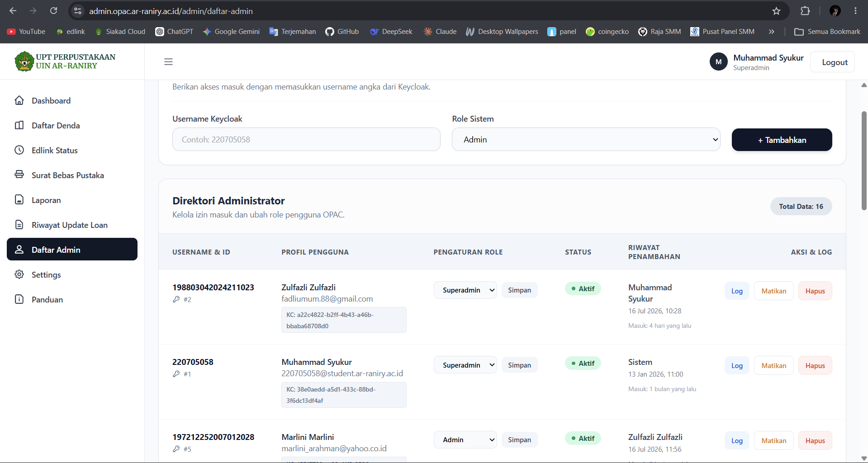Viewport: 868px width, 463px height.
Task: Open Log for Zulfazli Zulfazli row
Action: pos(737,291)
